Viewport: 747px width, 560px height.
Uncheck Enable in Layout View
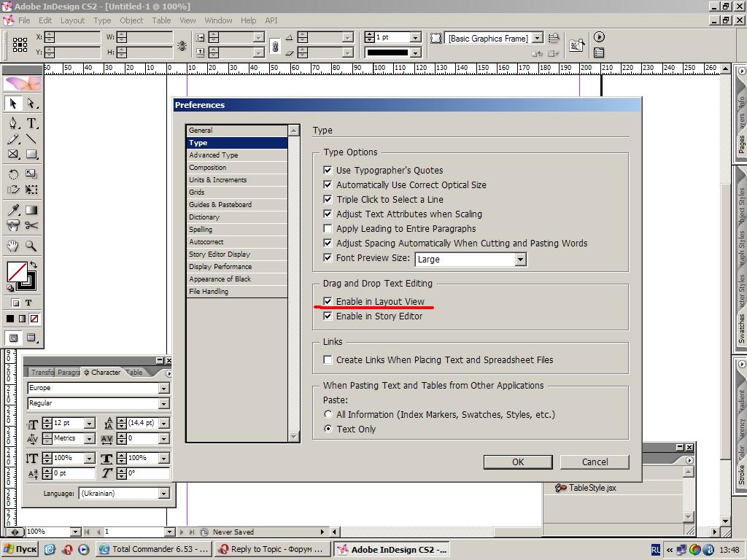tap(328, 301)
